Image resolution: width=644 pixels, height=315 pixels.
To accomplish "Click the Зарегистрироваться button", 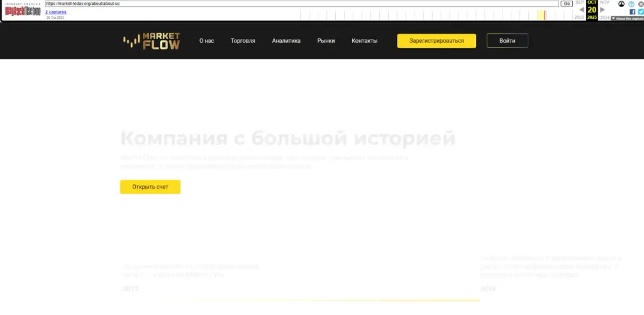I will [x=436, y=41].
